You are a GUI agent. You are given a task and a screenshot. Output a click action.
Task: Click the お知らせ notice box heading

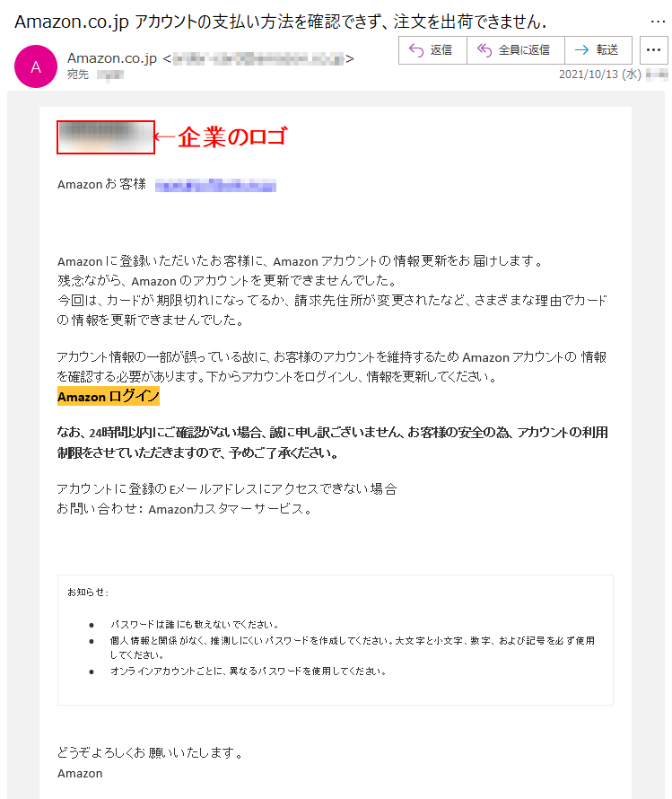[x=87, y=593]
